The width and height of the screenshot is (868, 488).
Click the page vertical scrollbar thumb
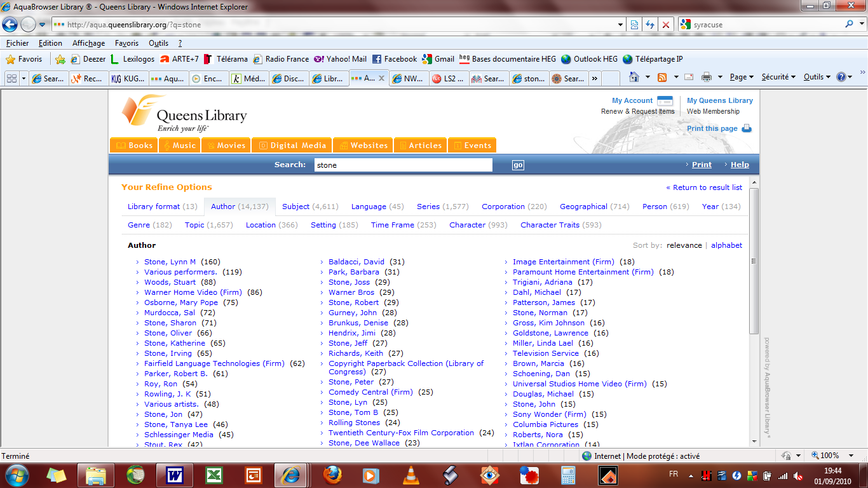(754, 261)
